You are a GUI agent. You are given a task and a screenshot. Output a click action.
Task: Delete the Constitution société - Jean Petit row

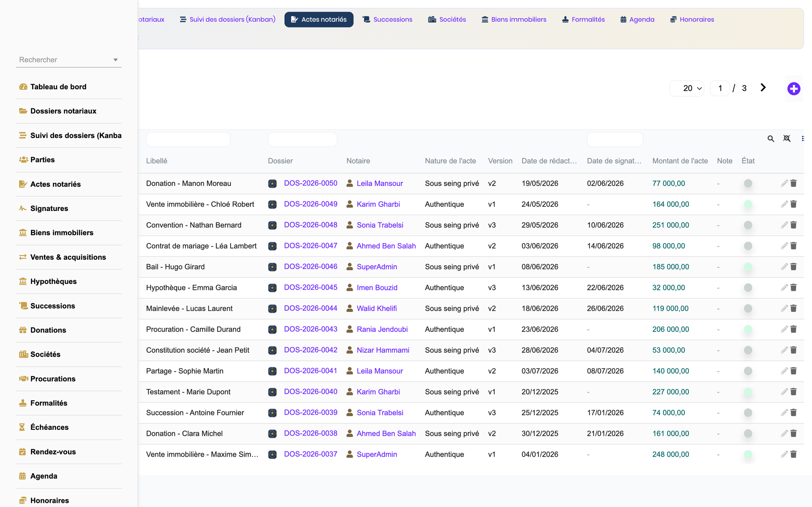coord(794,350)
